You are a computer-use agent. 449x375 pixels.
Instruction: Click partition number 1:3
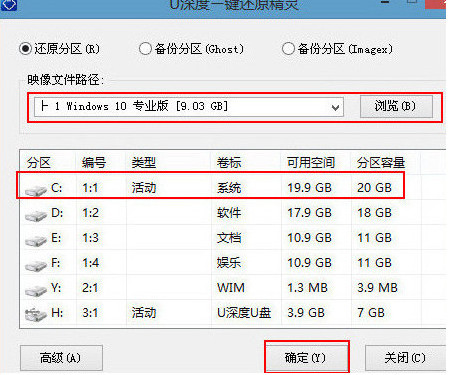[x=90, y=238]
